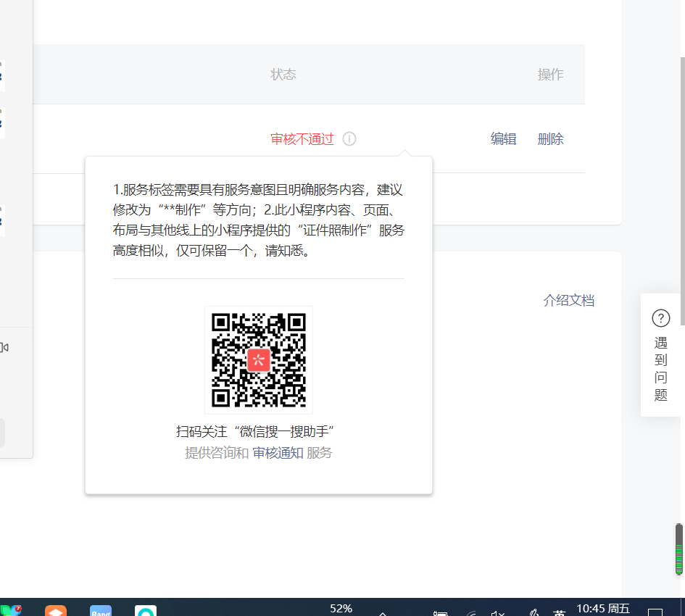Click the 52% battery indicator in taskbar
Screen dimensions: 685x616
(341, 609)
